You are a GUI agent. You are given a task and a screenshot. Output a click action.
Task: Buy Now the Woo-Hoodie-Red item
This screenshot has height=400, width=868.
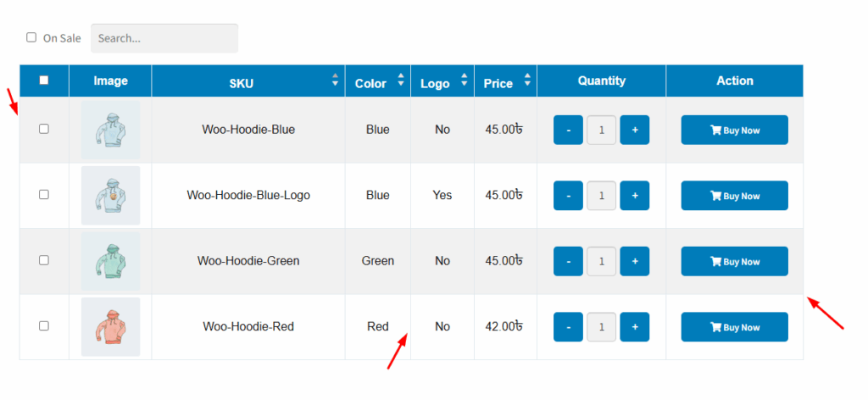735,327
